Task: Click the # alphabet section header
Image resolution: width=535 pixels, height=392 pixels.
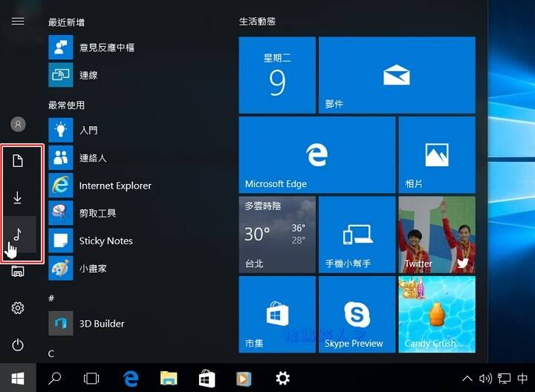Action: click(x=51, y=298)
